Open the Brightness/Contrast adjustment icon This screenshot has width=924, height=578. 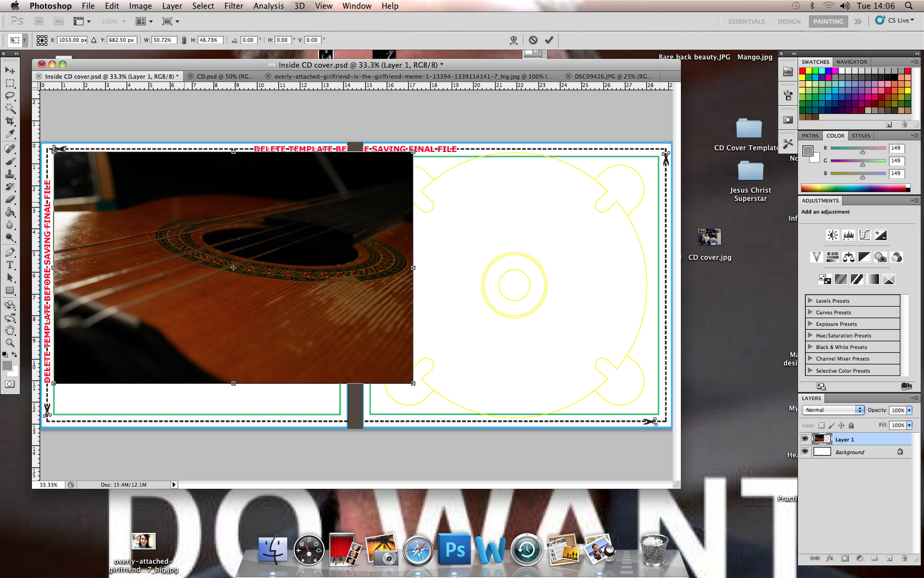[832, 235]
